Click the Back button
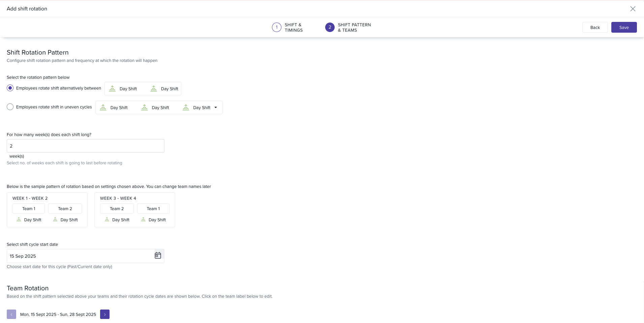The width and height of the screenshot is (644, 323). pos(595,27)
